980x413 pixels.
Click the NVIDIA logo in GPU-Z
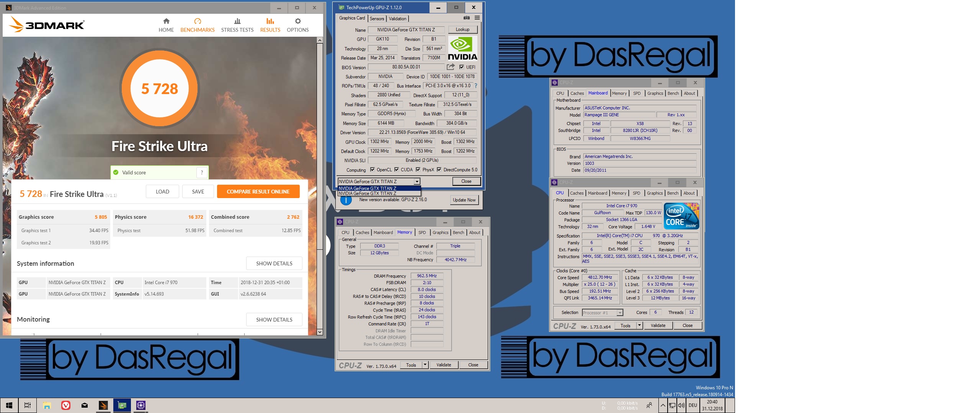click(x=462, y=48)
